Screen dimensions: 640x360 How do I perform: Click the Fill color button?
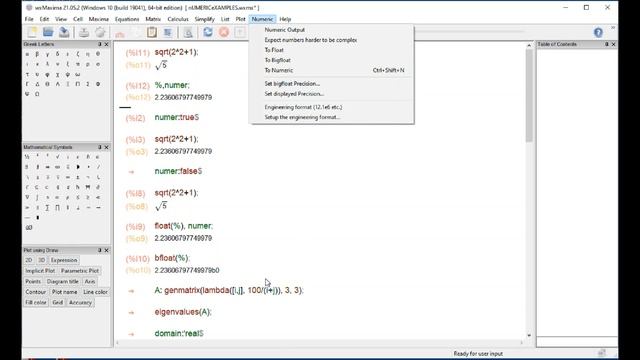click(x=36, y=302)
